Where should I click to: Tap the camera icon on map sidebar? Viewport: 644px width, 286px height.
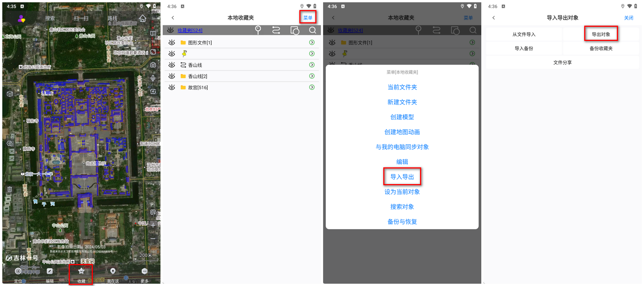click(x=153, y=65)
